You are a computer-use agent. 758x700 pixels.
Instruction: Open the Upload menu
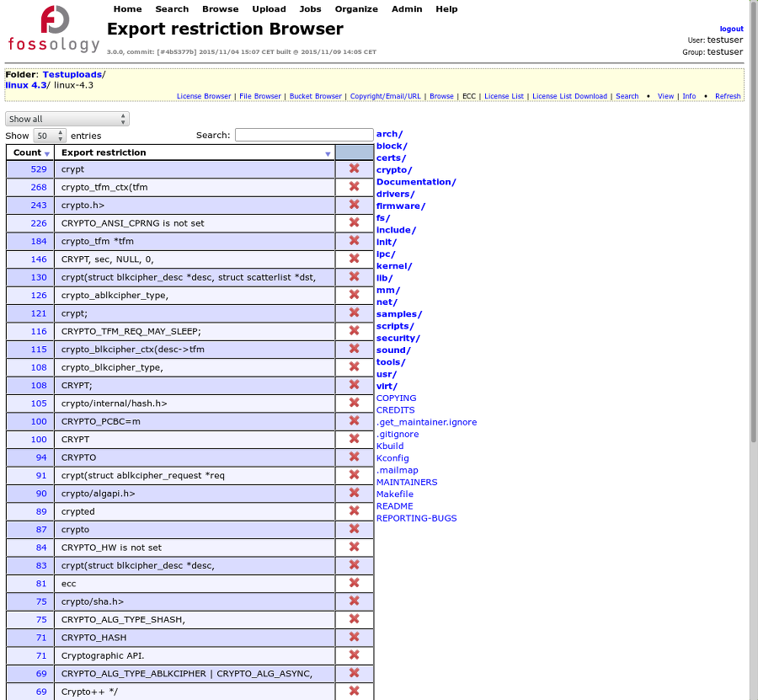pyautogui.click(x=269, y=9)
